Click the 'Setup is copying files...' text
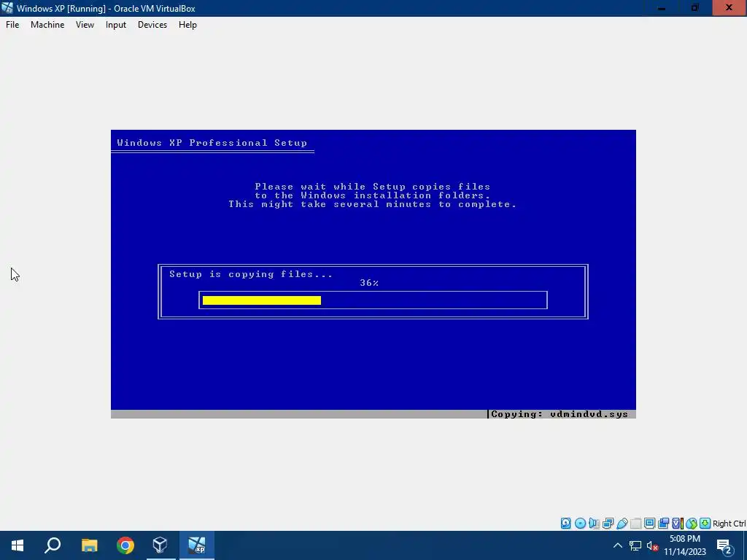747x560 pixels. pos(251,274)
